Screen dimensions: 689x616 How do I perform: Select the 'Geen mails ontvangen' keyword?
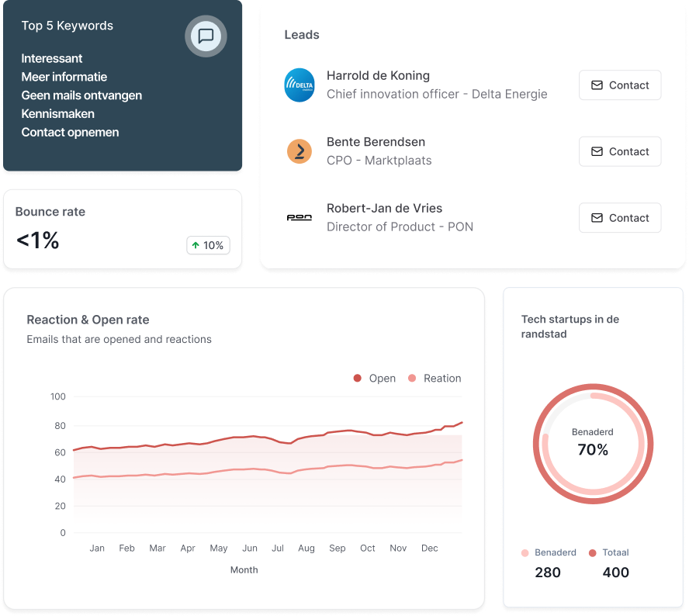tap(81, 95)
